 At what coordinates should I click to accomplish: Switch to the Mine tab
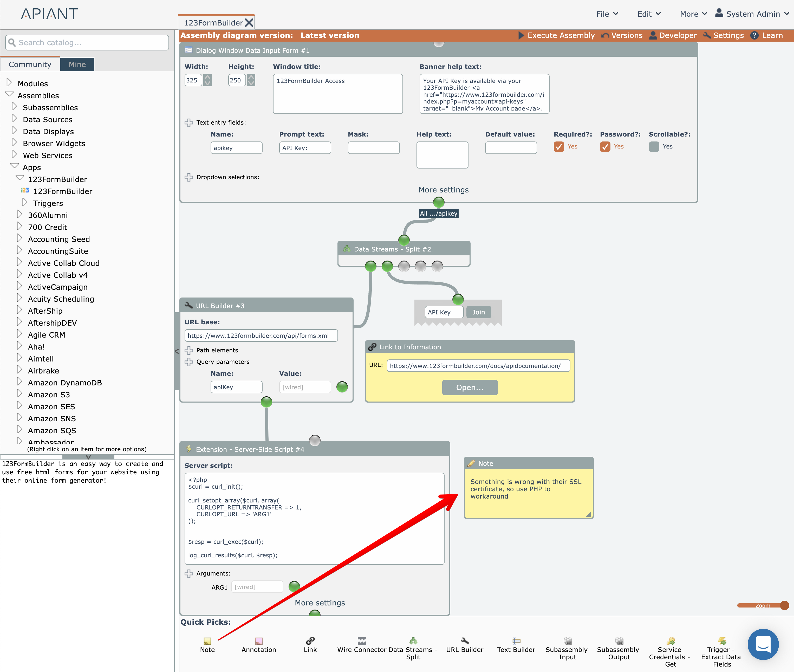tap(77, 64)
